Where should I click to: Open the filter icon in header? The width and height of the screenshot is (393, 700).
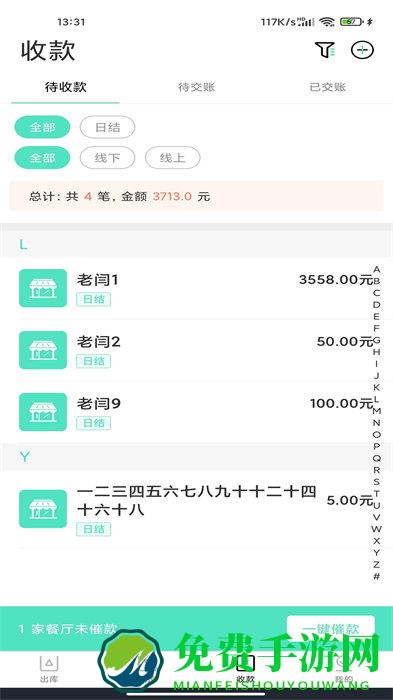(x=325, y=50)
